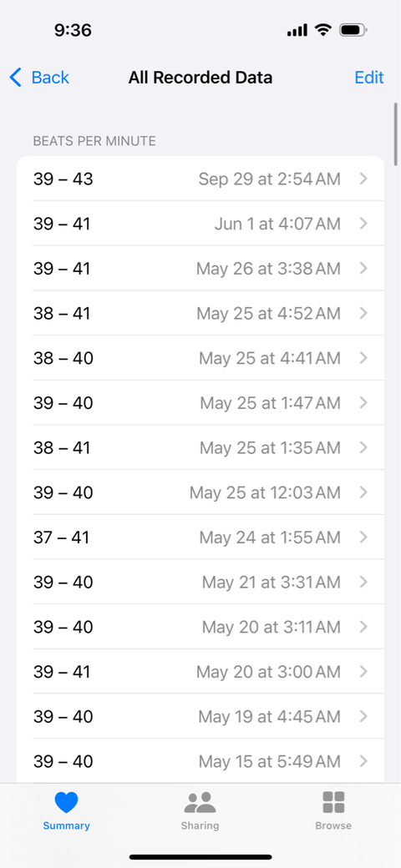
Task: Expand the May 15 at 5:49 AM chevron
Action: click(363, 761)
